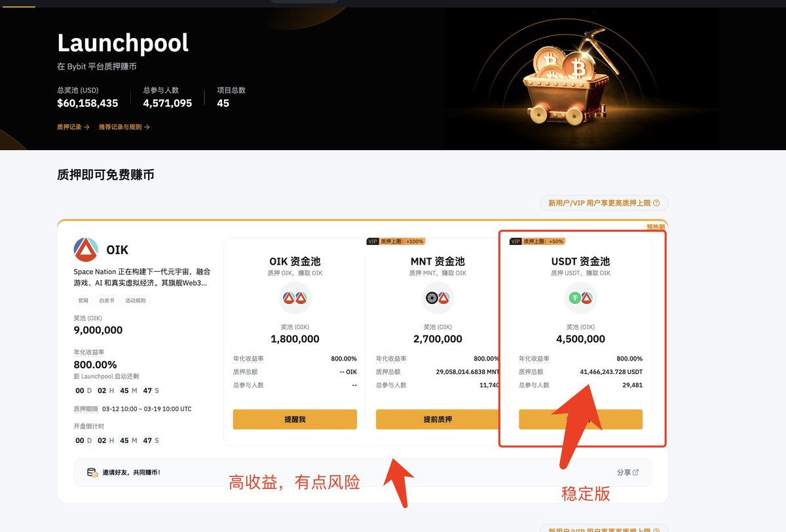Screen dimensions: 786x532
Task: Open the 白皮书 tag
Action: tap(105, 301)
